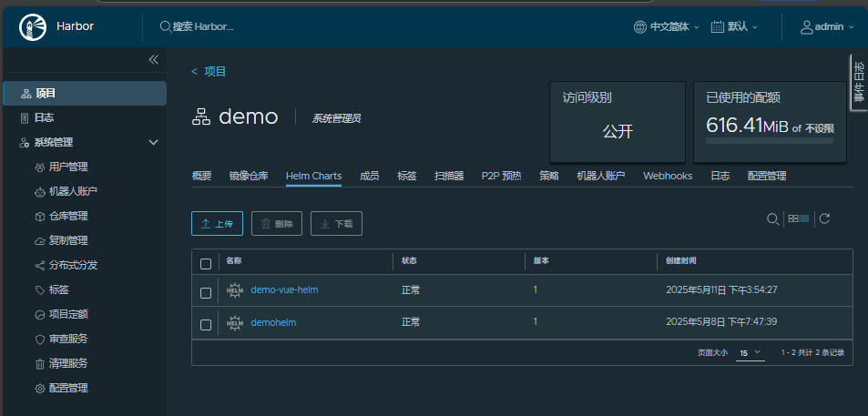This screenshot has width=868, height=416.
Task: Switch to the 概要 tab
Action: 201,176
